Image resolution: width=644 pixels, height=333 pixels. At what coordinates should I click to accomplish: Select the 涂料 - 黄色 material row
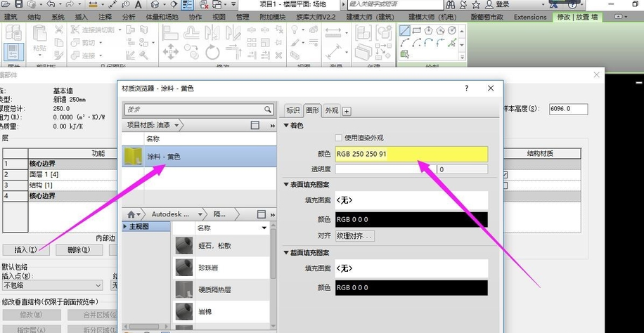pyautogui.click(x=200, y=157)
